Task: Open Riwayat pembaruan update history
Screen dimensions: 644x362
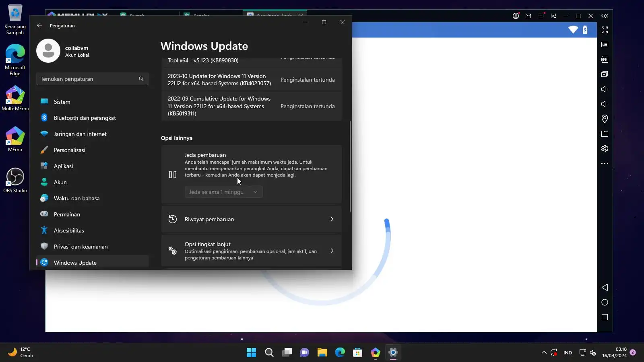Action: pyautogui.click(x=251, y=219)
